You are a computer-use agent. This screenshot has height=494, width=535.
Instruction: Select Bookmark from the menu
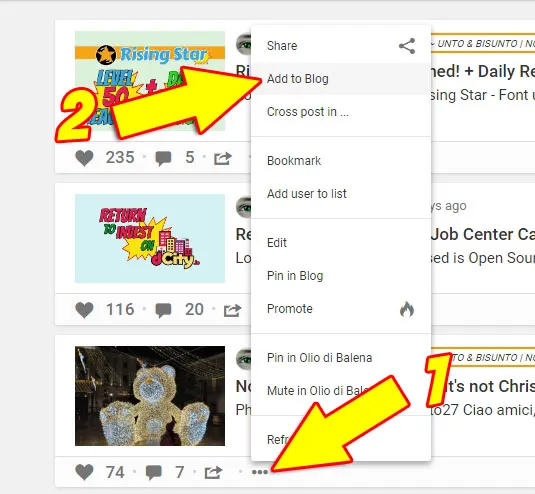coord(341,161)
